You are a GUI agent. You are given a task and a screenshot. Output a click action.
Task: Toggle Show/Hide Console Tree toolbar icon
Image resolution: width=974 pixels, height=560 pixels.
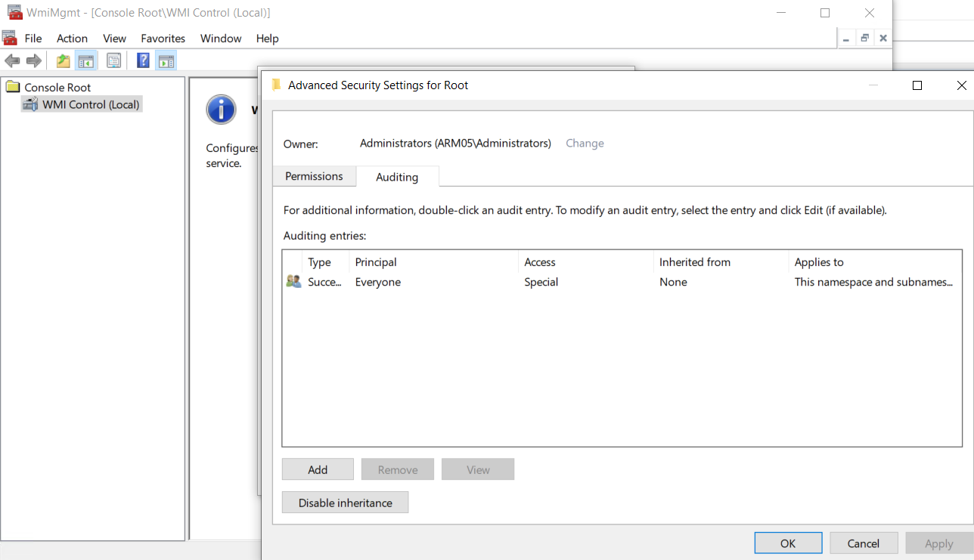coord(86,61)
